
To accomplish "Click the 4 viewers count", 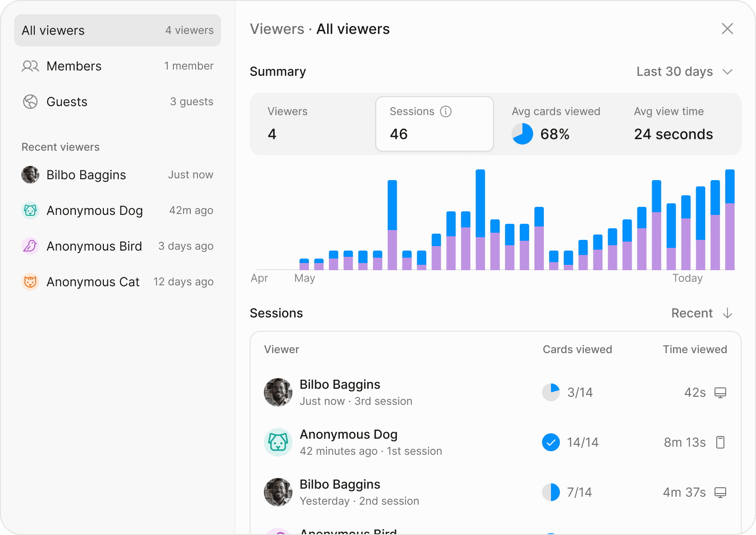I will (189, 30).
